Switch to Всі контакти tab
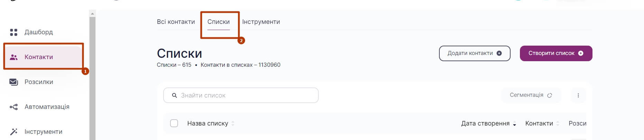The height and width of the screenshot is (140, 644). (x=176, y=22)
